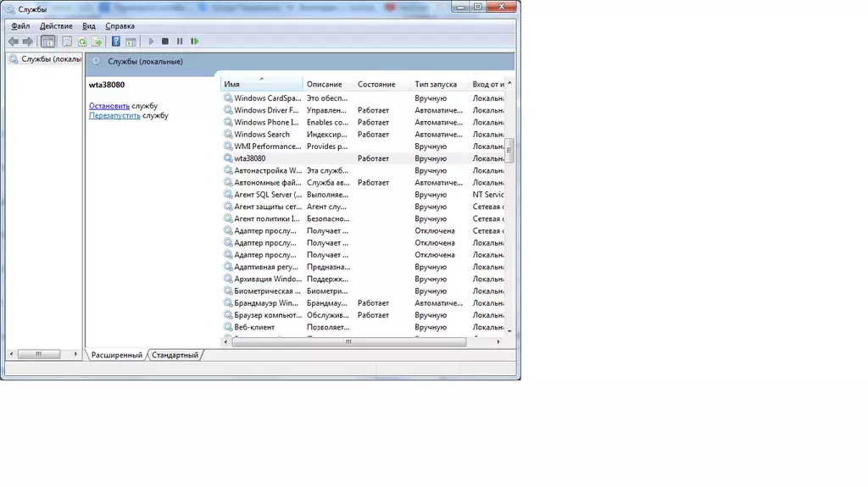The height and width of the screenshot is (487, 868).
Task: Sort by the Вход от имени column header
Action: tap(487, 84)
